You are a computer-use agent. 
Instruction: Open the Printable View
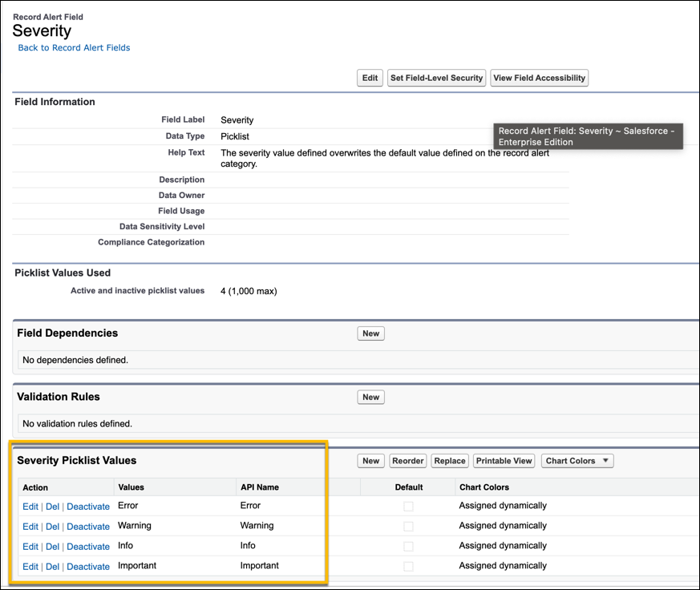pos(504,461)
